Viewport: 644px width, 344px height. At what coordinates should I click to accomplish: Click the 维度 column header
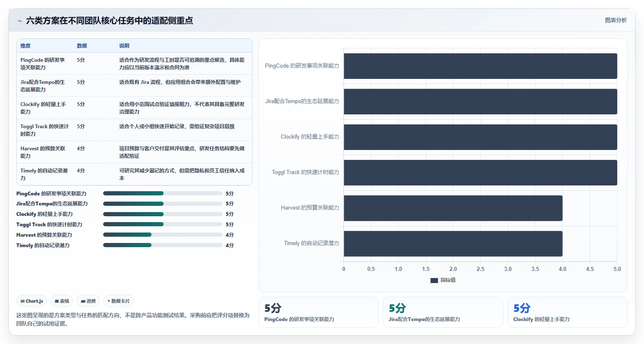[x=25, y=46]
